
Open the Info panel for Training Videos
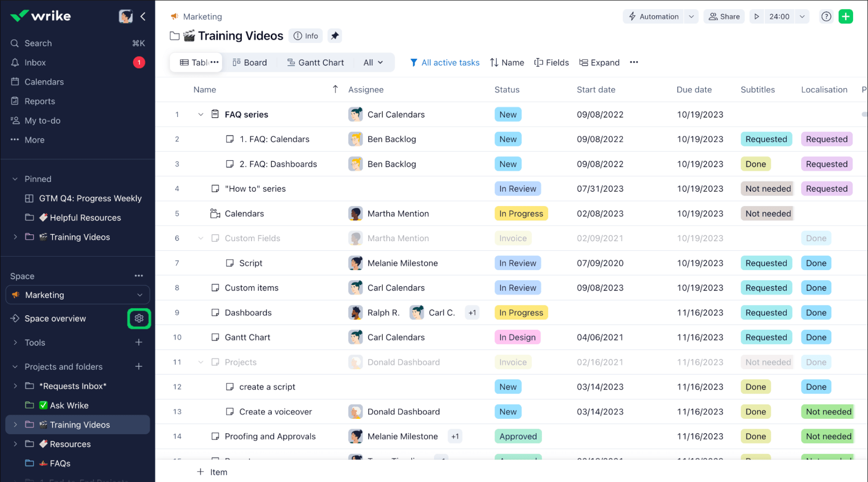[305, 36]
